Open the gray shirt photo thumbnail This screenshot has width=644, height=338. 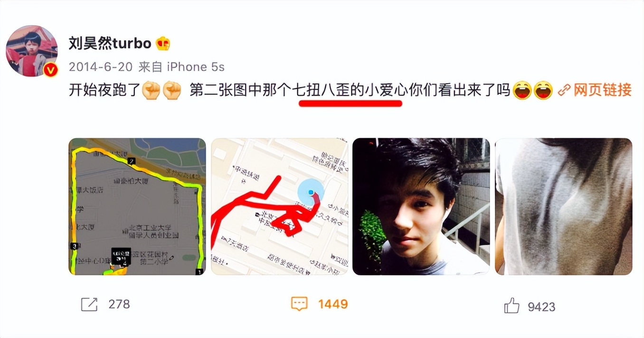(564, 207)
